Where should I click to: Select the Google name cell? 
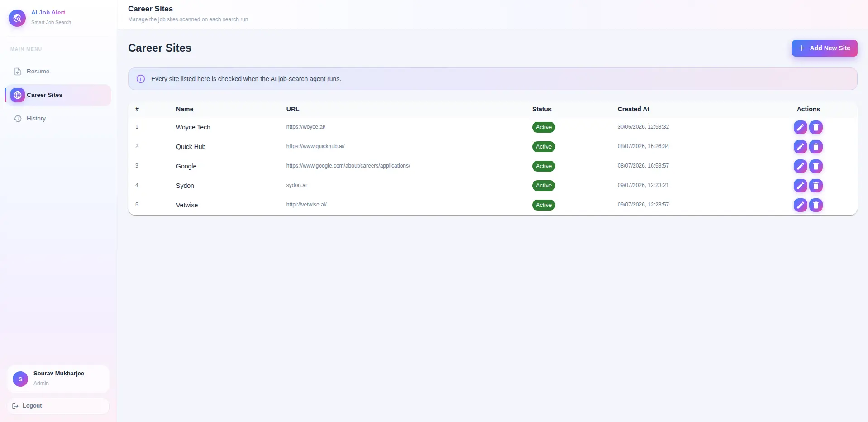(x=186, y=166)
